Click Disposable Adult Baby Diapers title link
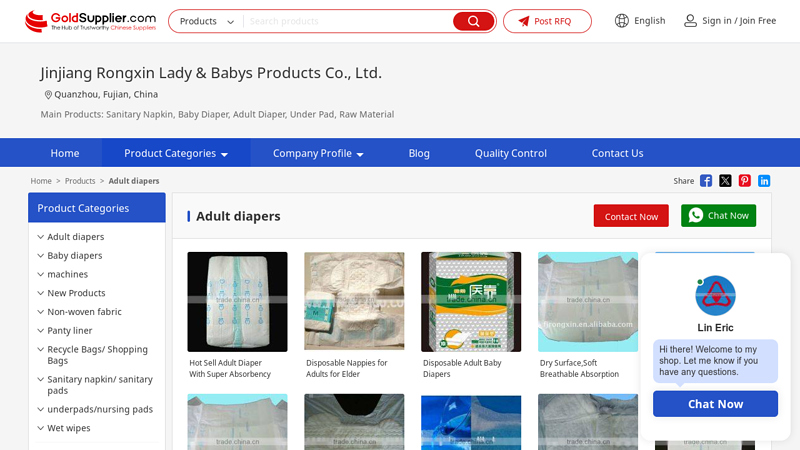Screen dimensions: 800x450 point(462,368)
